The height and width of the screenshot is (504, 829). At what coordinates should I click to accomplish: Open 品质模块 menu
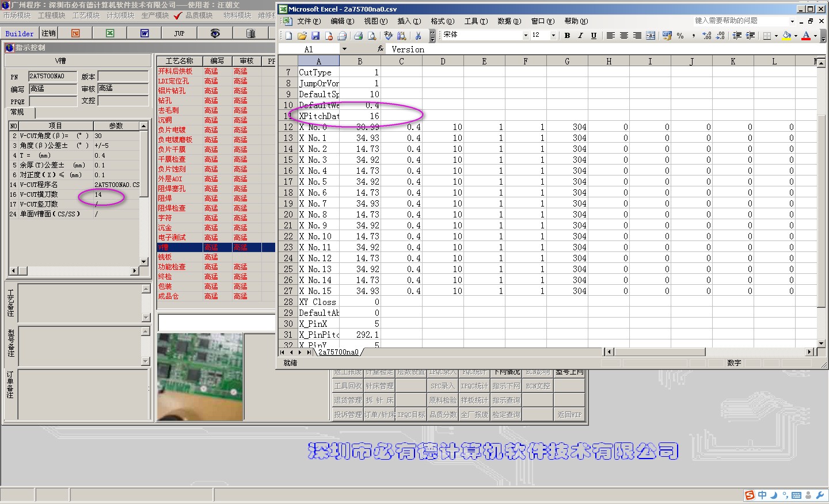[x=199, y=16]
